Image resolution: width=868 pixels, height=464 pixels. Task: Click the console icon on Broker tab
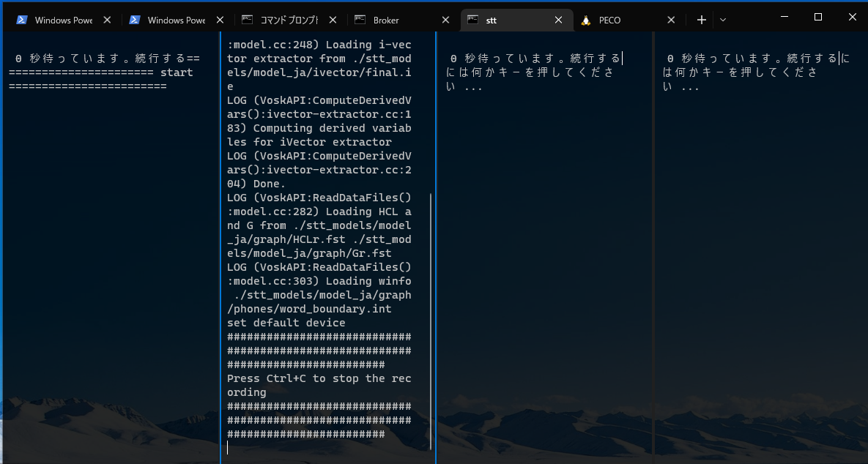[360, 20]
